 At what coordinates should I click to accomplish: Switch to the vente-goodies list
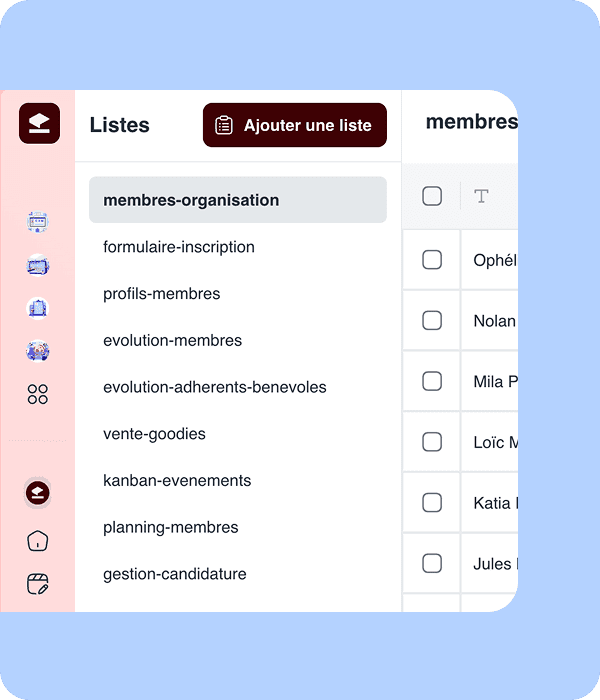154,434
